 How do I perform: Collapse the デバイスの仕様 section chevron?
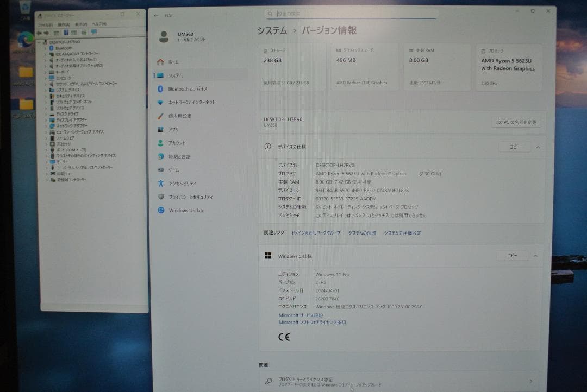tap(538, 147)
